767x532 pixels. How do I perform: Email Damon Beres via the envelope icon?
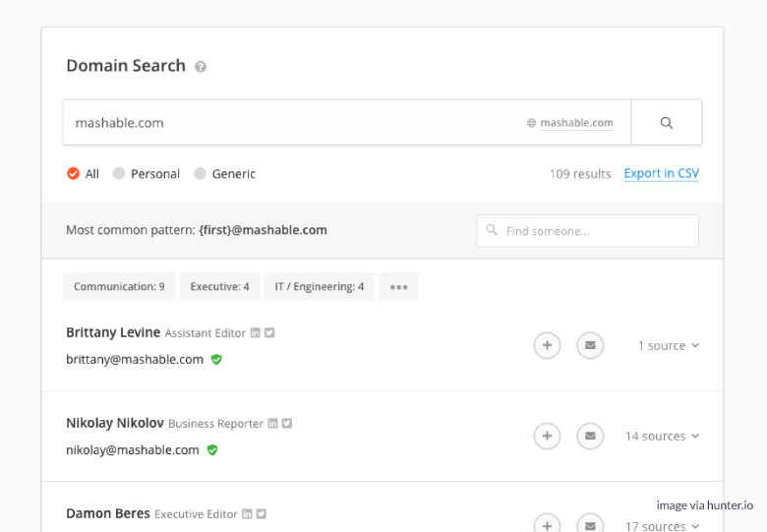click(590, 523)
